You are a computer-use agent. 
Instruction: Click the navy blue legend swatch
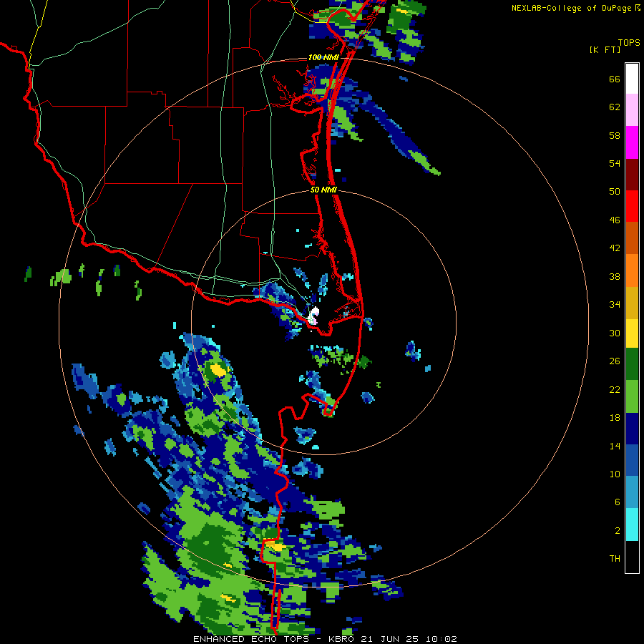(632, 429)
